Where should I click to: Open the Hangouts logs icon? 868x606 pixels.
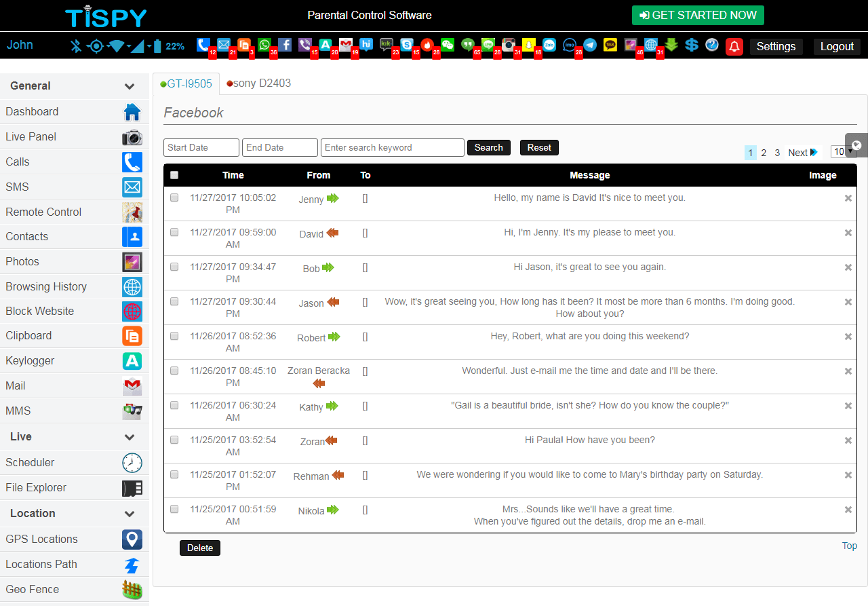468,45
